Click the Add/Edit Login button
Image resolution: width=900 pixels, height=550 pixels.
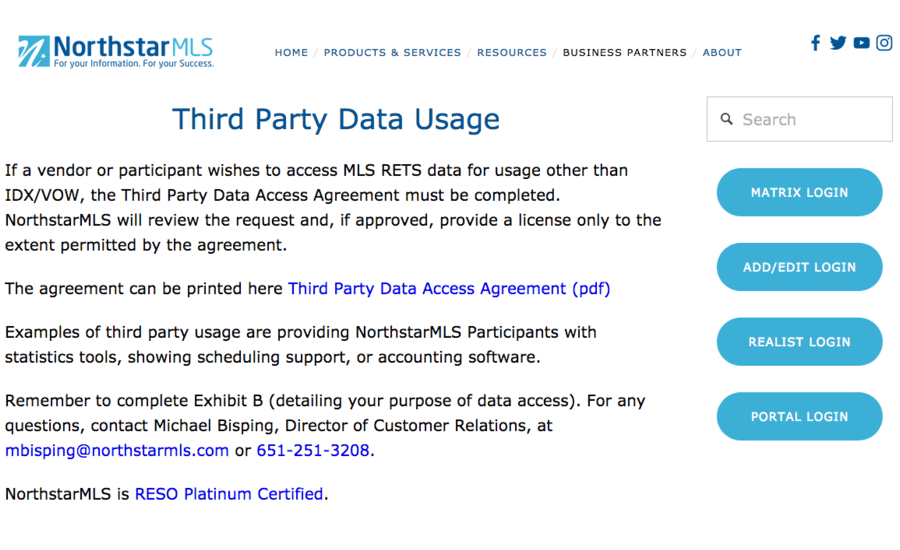[x=799, y=267]
